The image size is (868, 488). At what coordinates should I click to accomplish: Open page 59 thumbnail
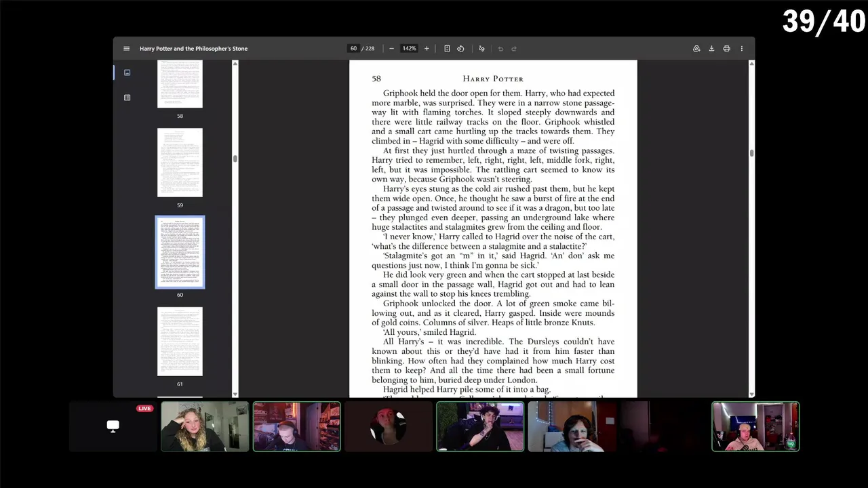pos(180,163)
